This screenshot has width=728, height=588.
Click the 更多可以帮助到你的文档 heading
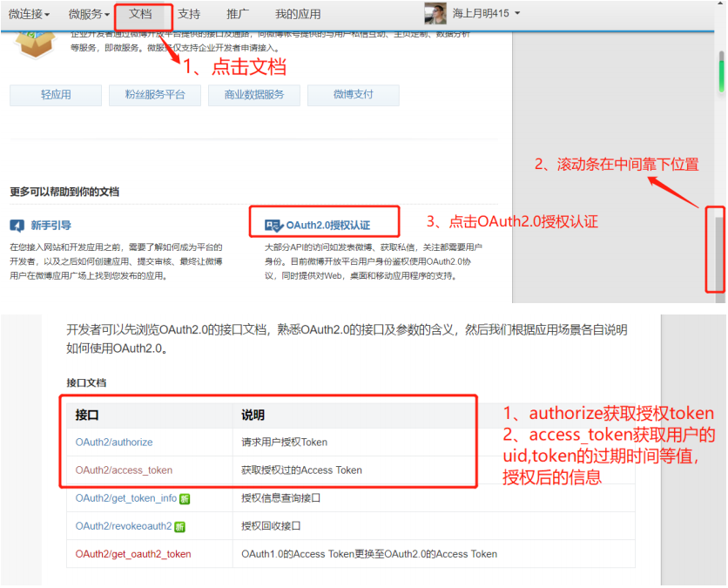64,192
